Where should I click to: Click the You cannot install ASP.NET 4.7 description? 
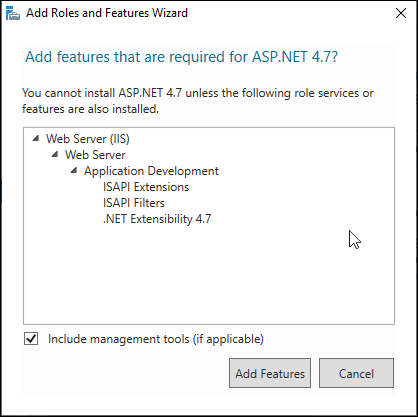(x=198, y=101)
